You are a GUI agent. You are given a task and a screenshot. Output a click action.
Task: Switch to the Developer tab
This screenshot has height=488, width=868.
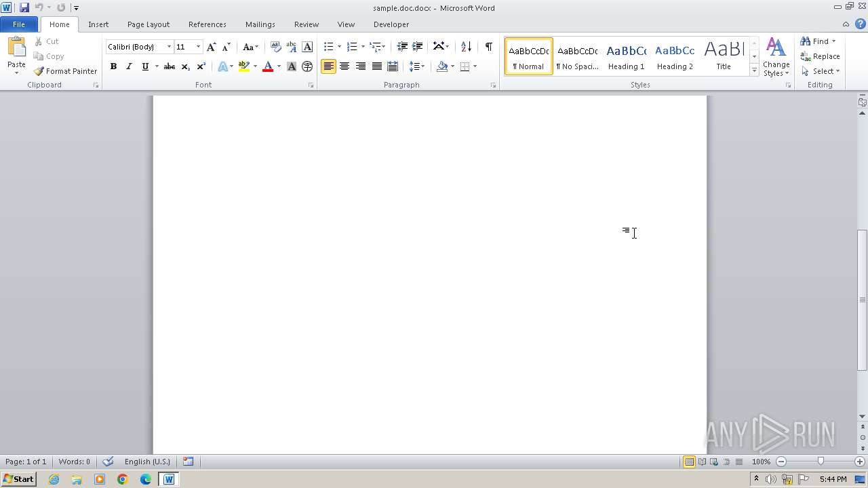[391, 24]
